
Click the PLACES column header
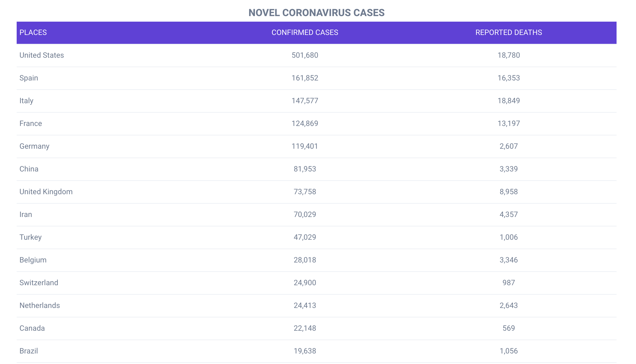click(x=33, y=32)
